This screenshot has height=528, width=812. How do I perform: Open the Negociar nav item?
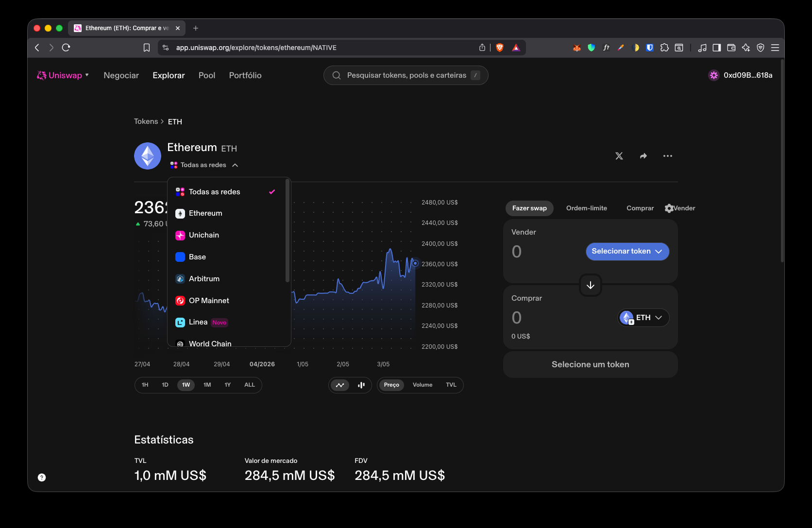(121, 75)
